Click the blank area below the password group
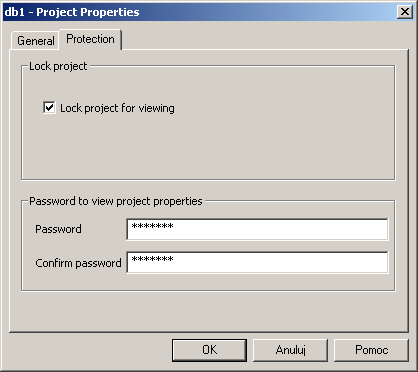Viewport: 418px width, 372px height. (x=208, y=312)
